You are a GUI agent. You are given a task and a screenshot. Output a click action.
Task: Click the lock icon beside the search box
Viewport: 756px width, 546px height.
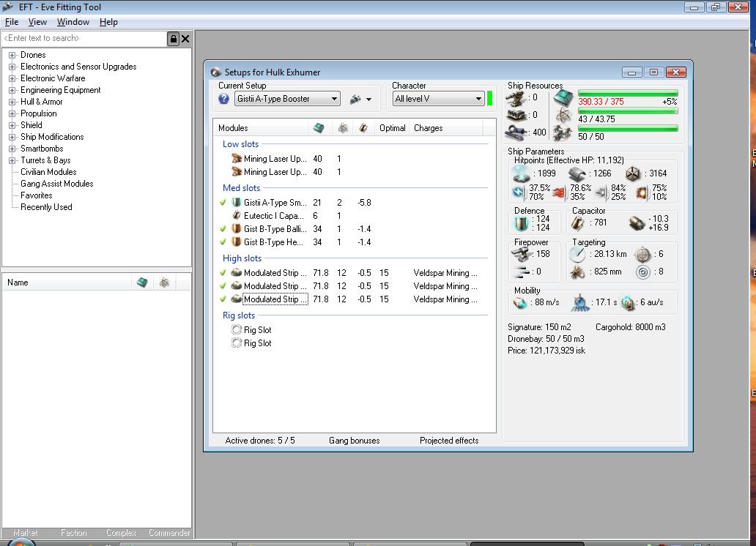[174, 39]
